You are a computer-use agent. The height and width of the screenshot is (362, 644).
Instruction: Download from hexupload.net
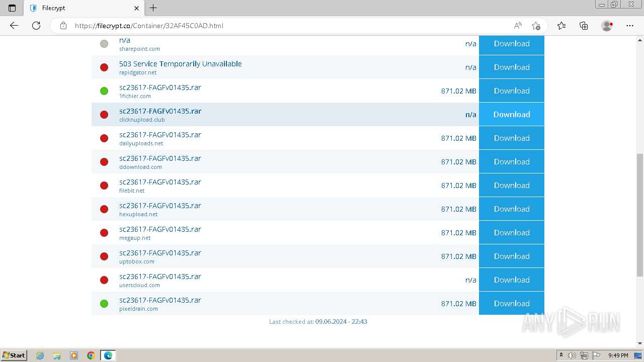click(x=512, y=209)
